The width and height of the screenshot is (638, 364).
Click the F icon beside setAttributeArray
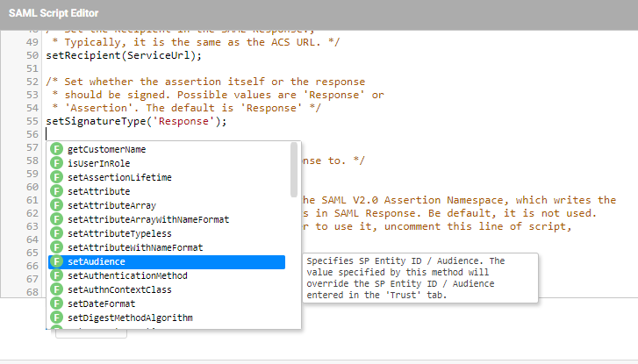pyautogui.click(x=57, y=205)
